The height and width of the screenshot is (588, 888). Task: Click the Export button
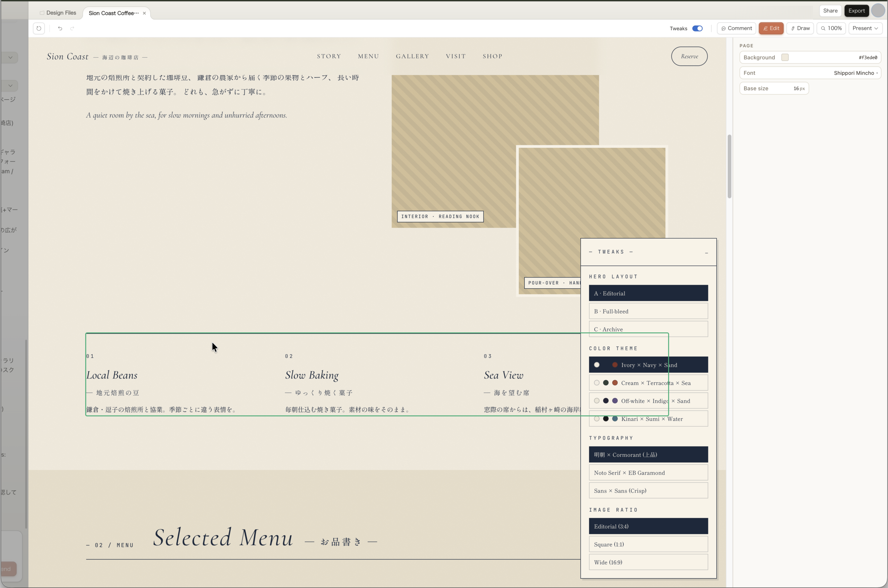tap(856, 11)
